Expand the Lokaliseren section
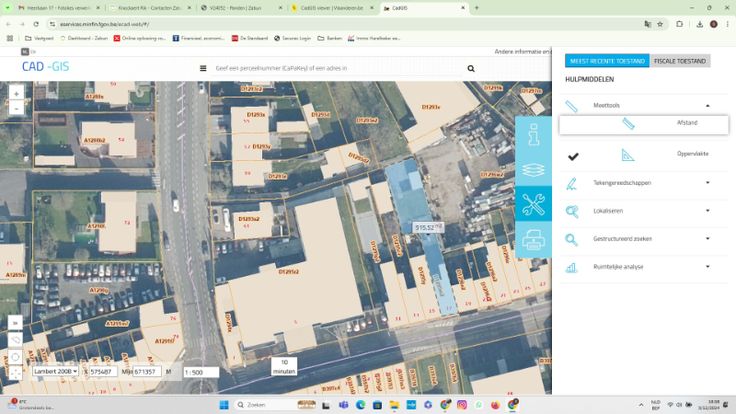 (707, 211)
